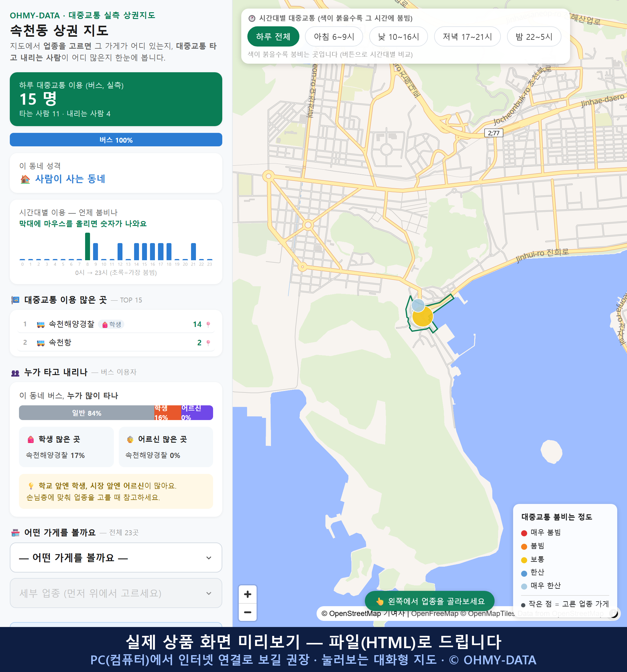Click the green peak bar at 8시
This screenshot has height=672, width=627.
tap(88, 246)
